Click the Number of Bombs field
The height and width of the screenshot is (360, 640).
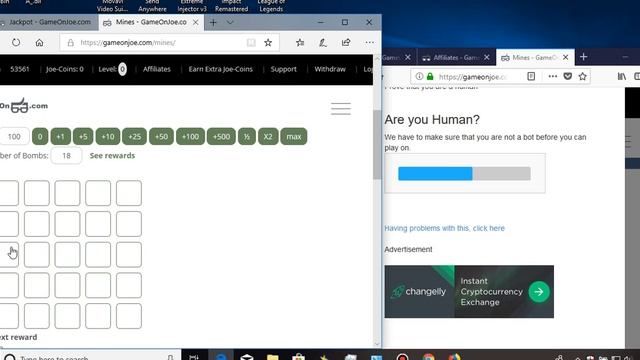(x=66, y=156)
